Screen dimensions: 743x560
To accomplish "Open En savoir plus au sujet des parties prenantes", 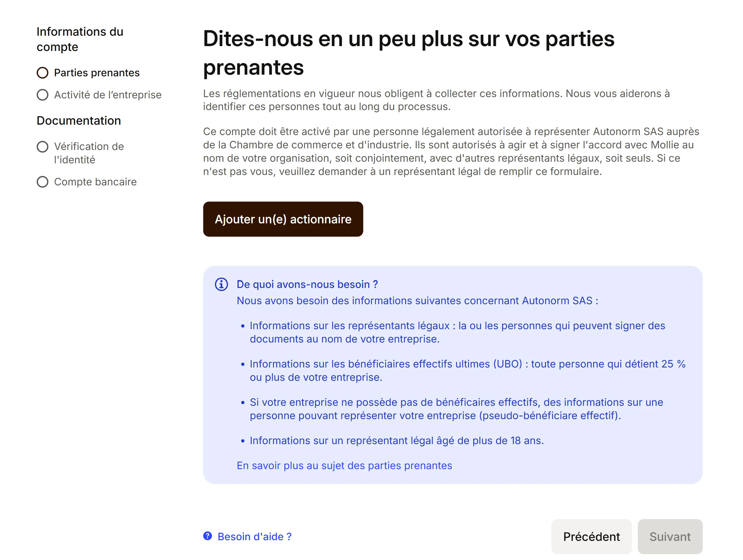I will point(344,465).
